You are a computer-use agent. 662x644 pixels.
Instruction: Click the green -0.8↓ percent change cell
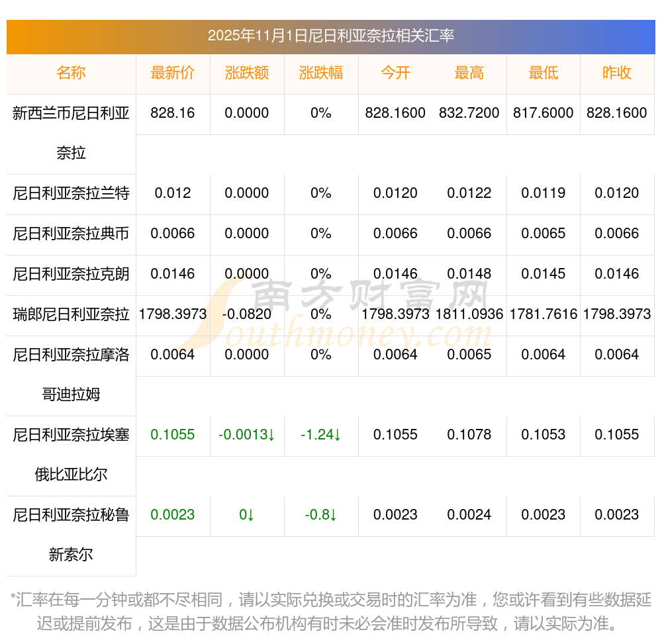pos(321,515)
